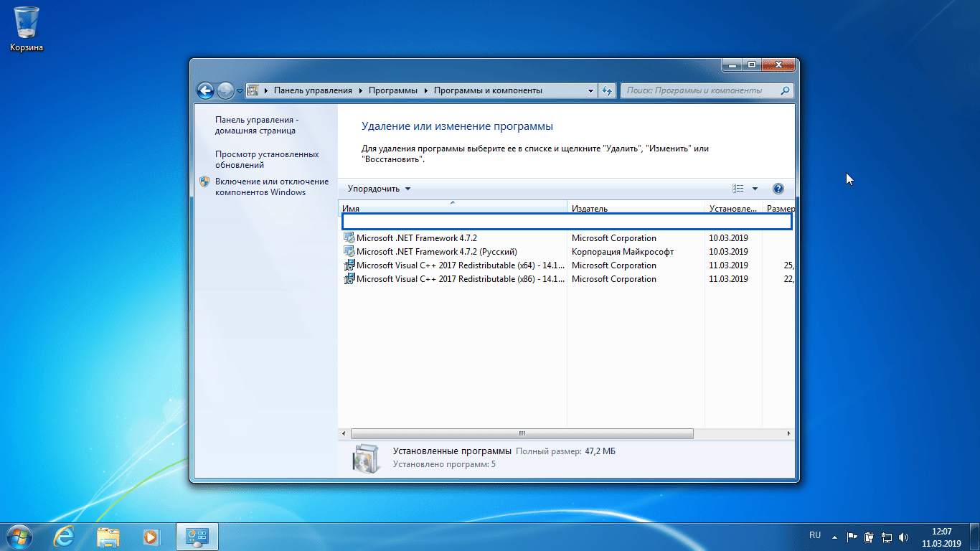Click shield icon beside Windows components link
The height and width of the screenshot is (551, 980).
(204, 182)
